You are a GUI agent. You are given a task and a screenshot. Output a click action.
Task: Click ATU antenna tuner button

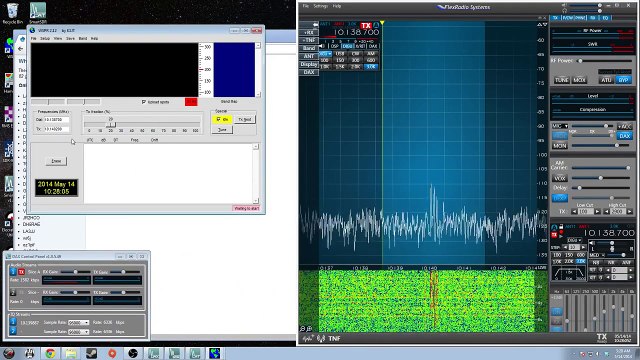pos(606,80)
